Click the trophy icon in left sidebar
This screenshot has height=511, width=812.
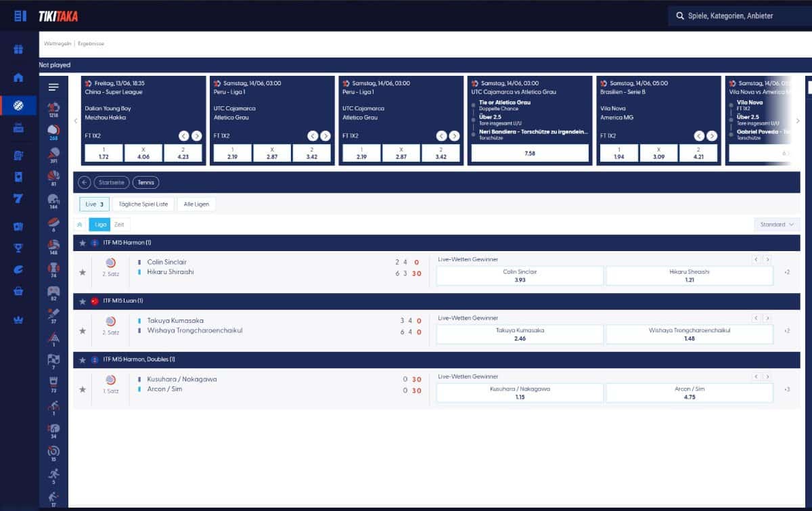(18, 248)
